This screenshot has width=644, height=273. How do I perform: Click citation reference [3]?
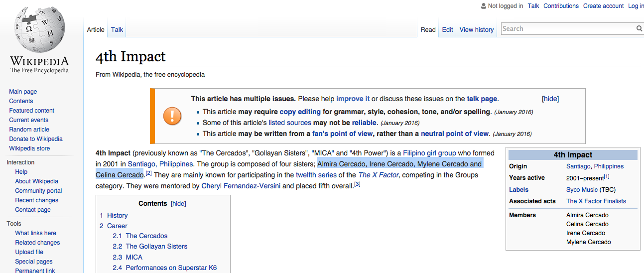(x=357, y=184)
